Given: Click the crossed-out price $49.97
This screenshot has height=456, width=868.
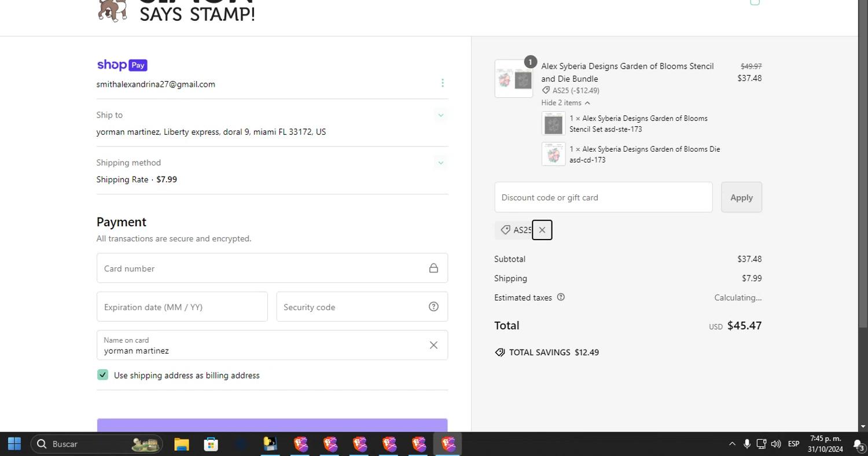Looking at the screenshot, I should (x=751, y=66).
